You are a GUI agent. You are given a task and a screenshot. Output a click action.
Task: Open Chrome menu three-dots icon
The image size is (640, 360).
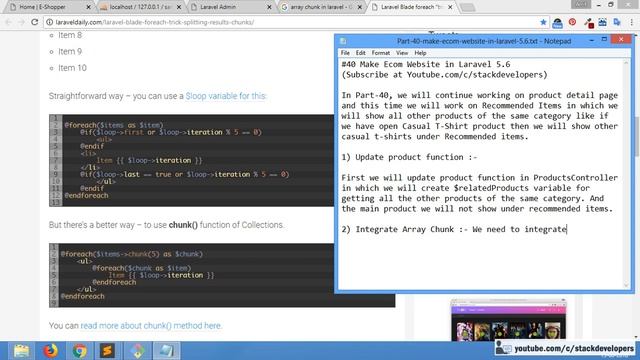pyautogui.click(x=631, y=22)
